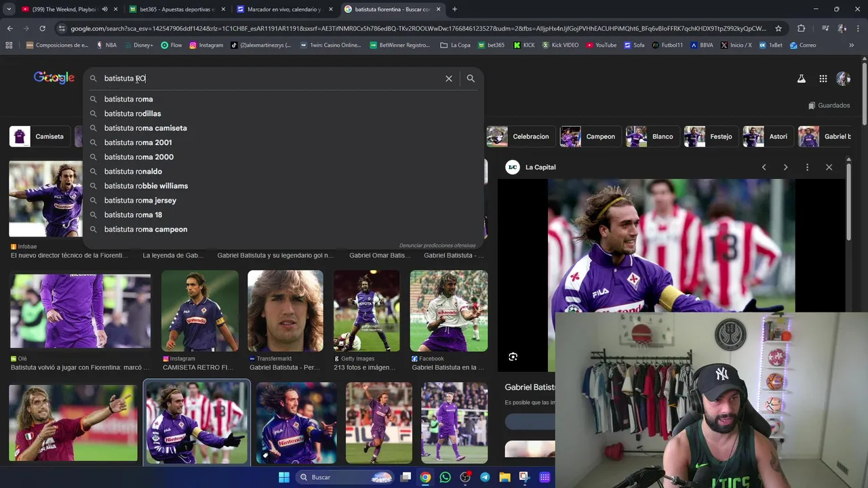Open YouTube bookmark in bookmarks bar
Viewport: 868px width, 488px height.
click(601, 45)
